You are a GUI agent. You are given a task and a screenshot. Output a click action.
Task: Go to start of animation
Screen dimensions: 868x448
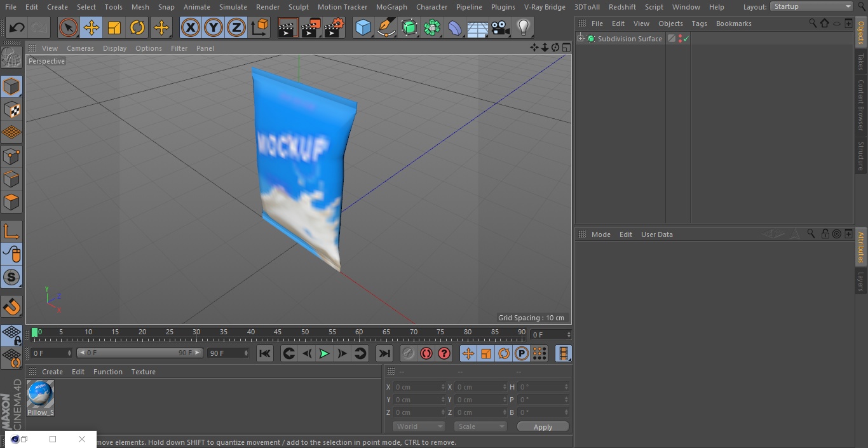pyautogui.click(x=265, y=353)
